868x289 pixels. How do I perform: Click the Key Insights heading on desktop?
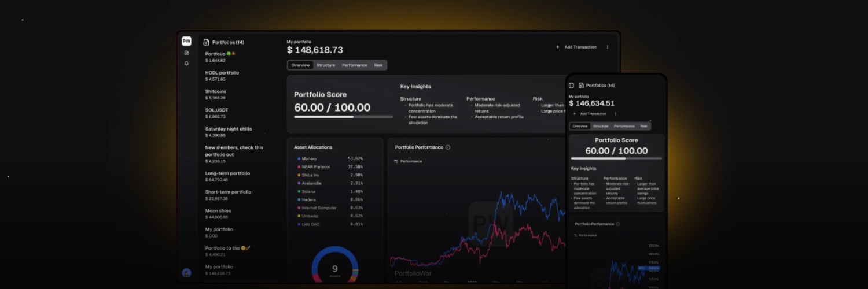point(415,87)
